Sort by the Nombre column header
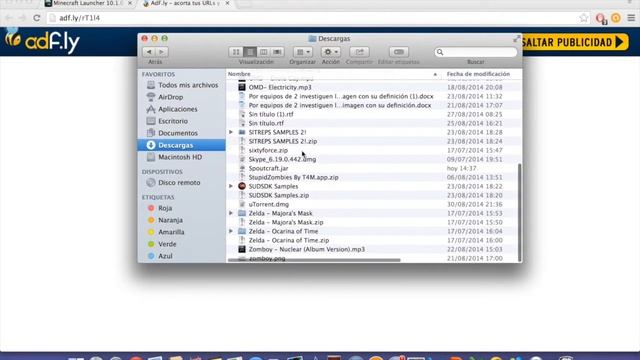The width and height of the screenshot is (640, 360). [333, 74]
